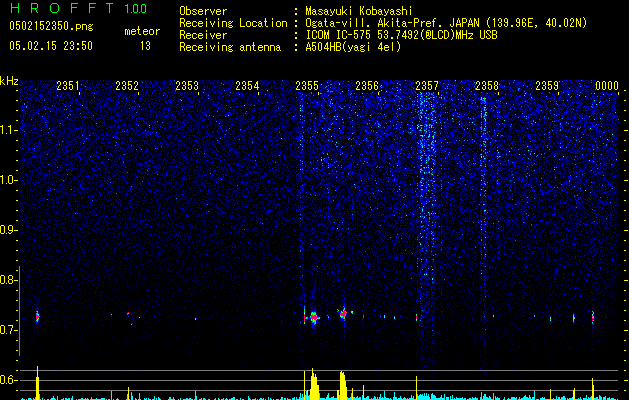This screenshot has width=629, height=400.
Task: Select the ICOM IC-575 receiver details
Action: click(x=401, y=35)
